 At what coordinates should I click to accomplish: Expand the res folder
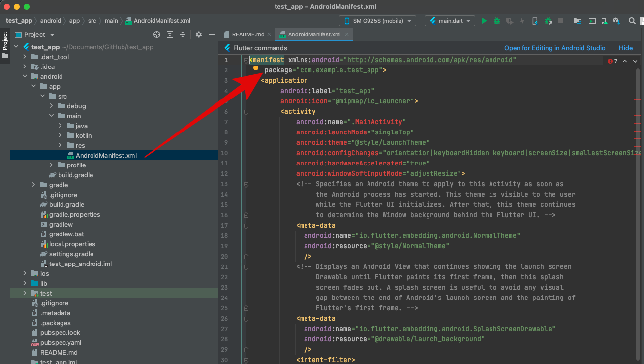coord(61,145)
